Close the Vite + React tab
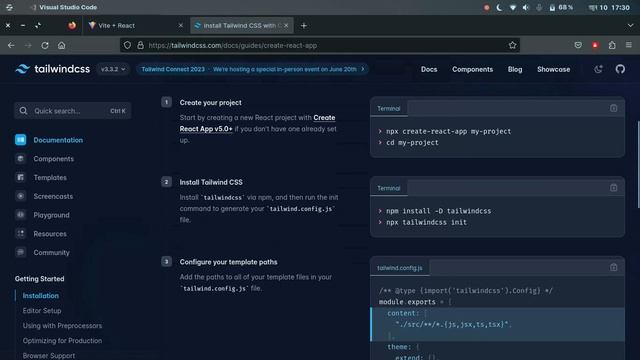 pyautogui.click(x=180, y=25)
